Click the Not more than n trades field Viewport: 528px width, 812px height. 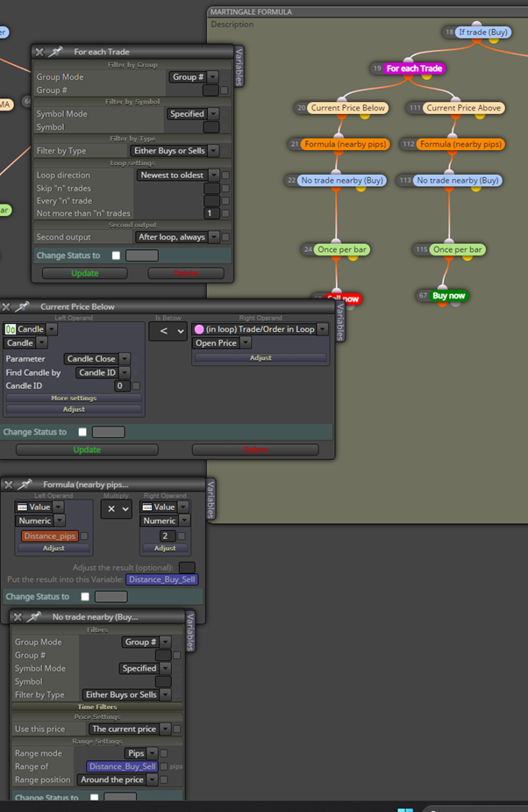[211, 212]
